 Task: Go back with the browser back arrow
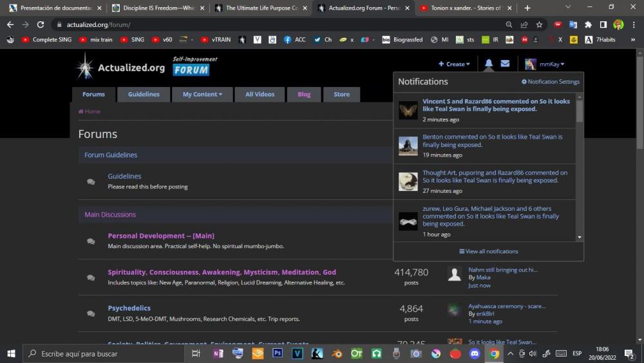pos(10,25)
